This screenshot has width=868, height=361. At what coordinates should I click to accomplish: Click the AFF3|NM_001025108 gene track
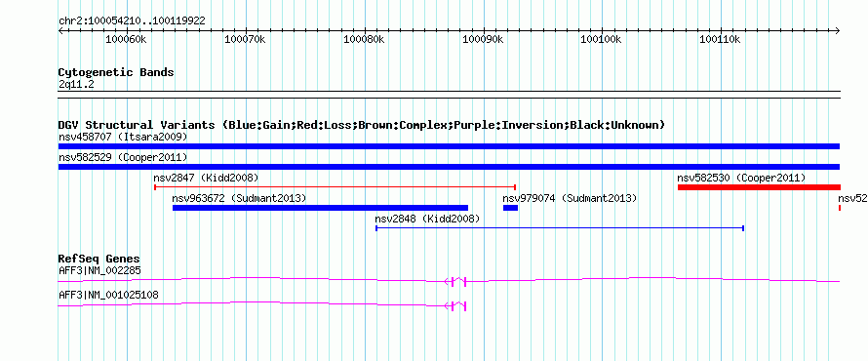click(x=262, y=305)
